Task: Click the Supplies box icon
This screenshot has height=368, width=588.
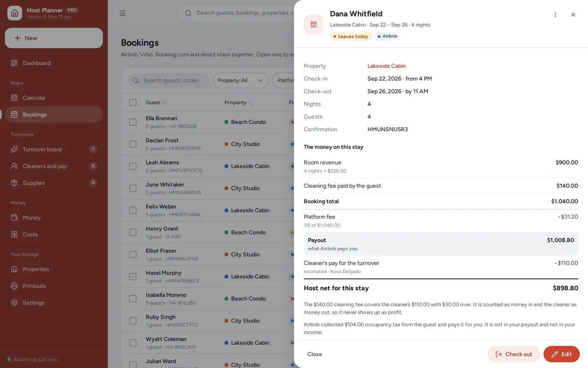Action: coord(14,183)
